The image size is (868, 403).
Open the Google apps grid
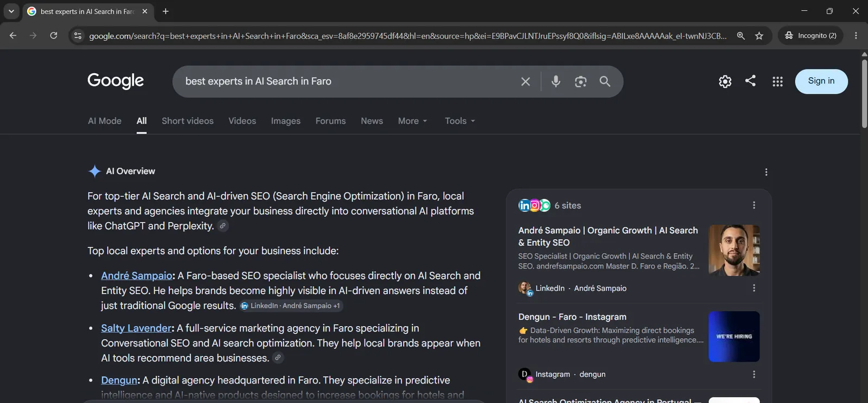[x=777, y=81]
